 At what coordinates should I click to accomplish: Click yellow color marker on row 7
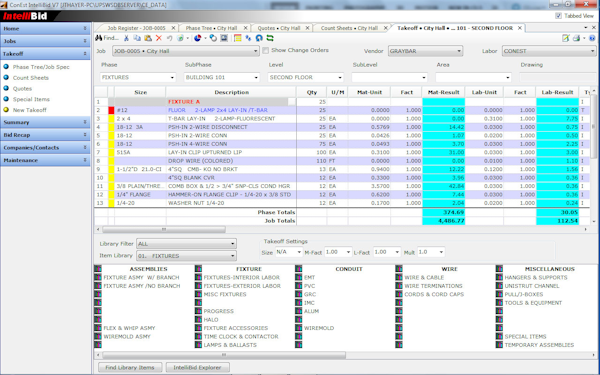(x=111, y=152)
